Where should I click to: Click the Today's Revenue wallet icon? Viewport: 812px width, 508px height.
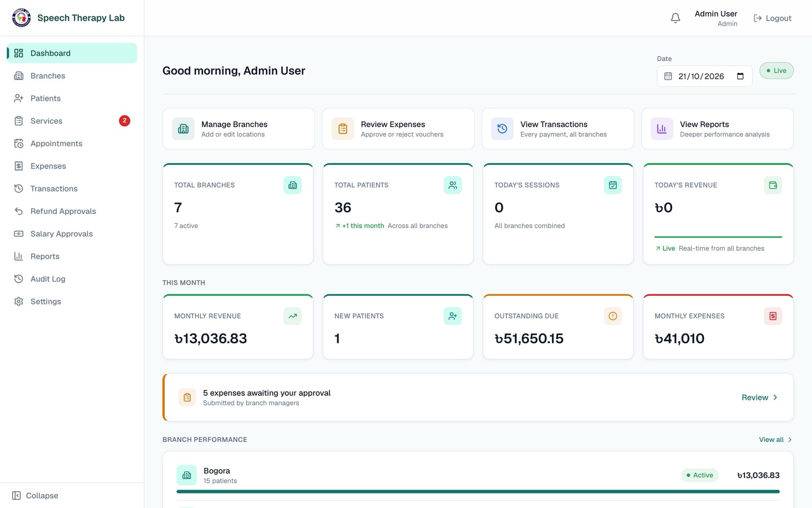click(773, 185)
